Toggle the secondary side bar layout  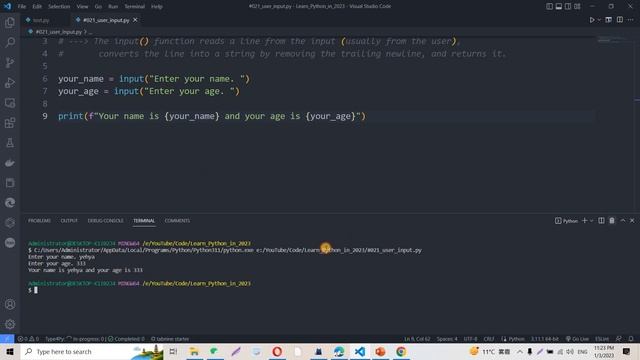(568, 6)
